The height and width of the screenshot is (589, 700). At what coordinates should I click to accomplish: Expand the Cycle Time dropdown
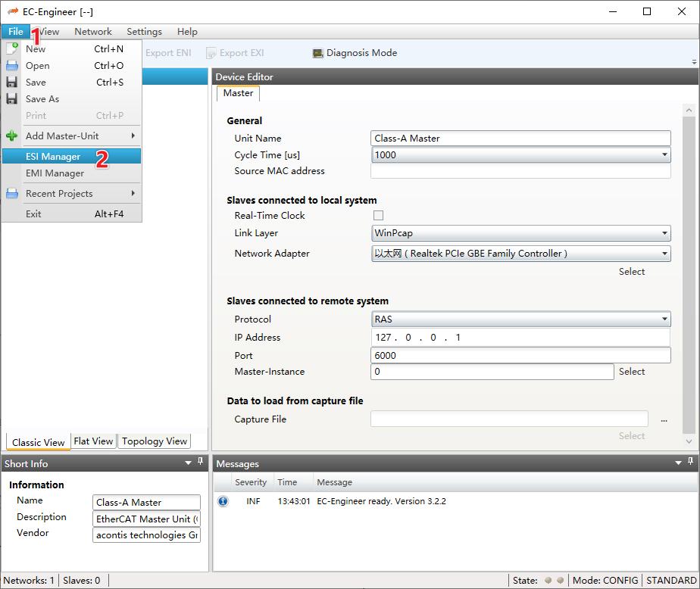point(664,155)
